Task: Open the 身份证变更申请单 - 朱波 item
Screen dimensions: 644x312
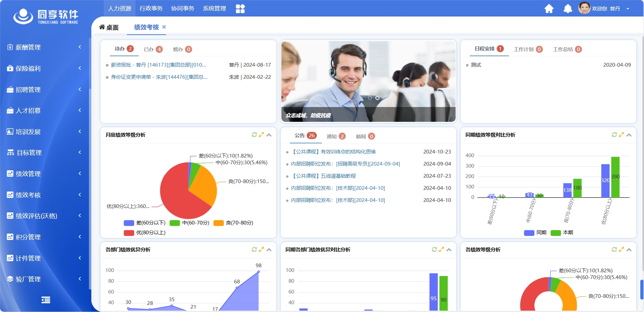Action: pos(159,77)
